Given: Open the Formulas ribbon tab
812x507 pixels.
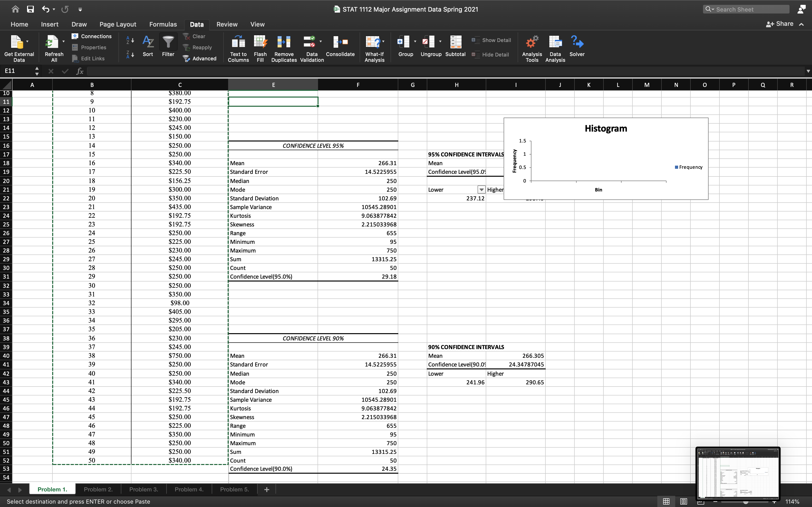Looking at the screenshot, I should point(163,24).
